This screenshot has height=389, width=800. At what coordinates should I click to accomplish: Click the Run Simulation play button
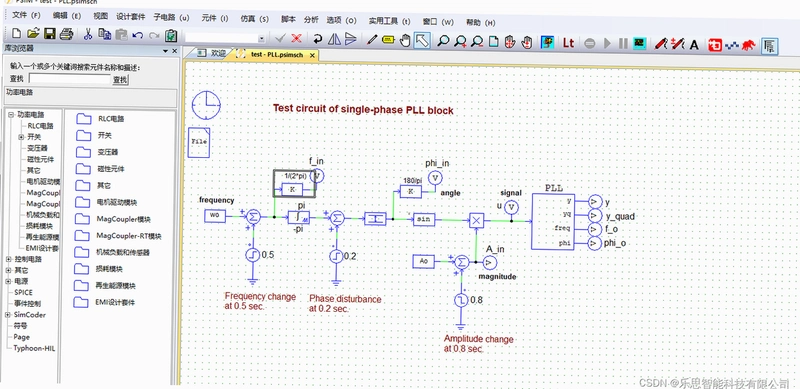coord(607,43)
